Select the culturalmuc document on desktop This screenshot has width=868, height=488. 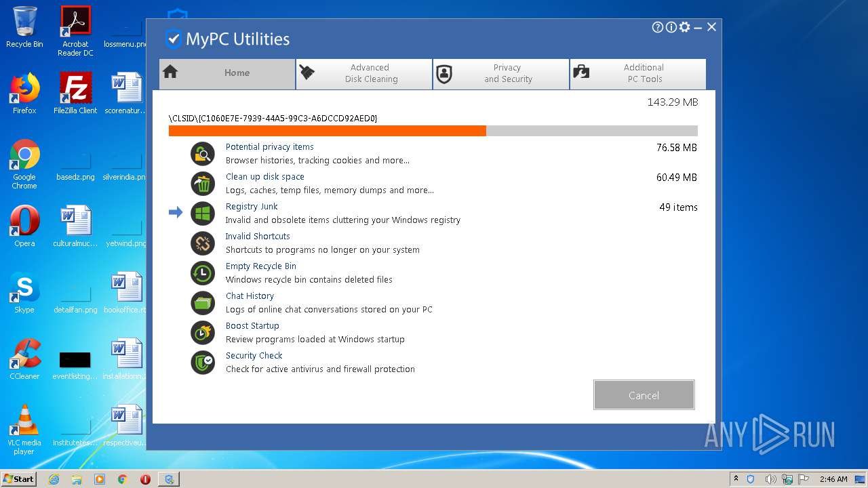coord(75,226)
